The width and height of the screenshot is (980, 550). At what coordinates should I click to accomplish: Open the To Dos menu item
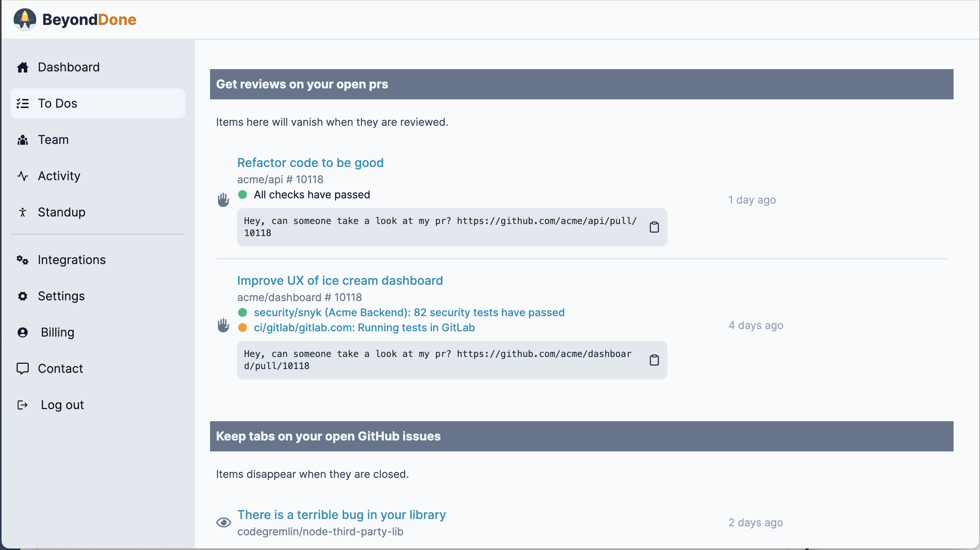click(x=98, y=104)
